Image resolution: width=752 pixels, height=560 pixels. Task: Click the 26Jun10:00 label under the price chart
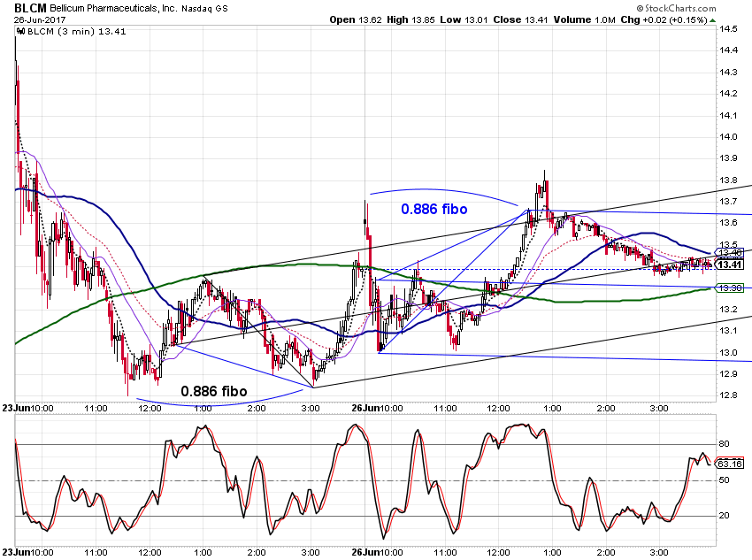[x=378, y=409]
